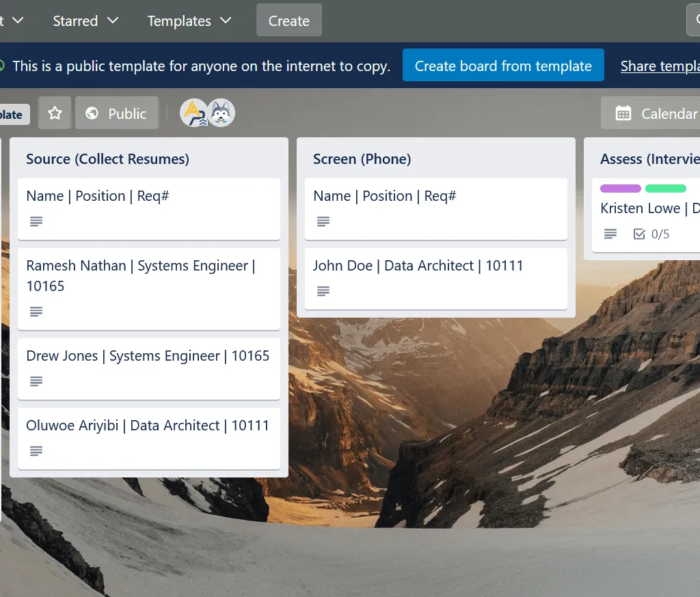Click description icon on Oluwoe Ariyibi card
This screenshot has width=700, height=597.
click(x=36, y=451)
